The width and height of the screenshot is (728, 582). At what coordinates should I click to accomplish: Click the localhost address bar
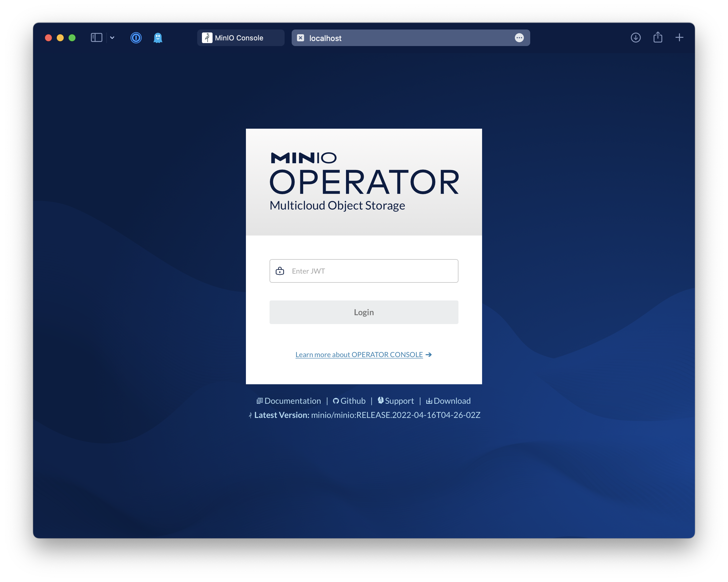pyautogui.click(x=405, y=38)
